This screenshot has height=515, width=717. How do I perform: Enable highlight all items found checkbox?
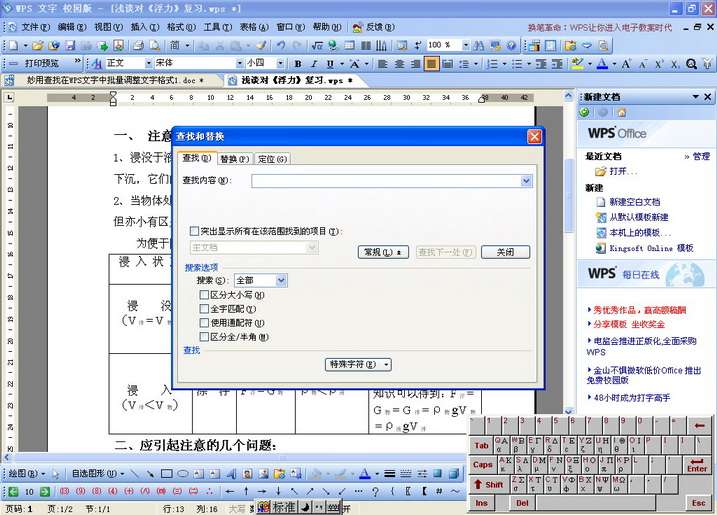[x=194, y=231]
